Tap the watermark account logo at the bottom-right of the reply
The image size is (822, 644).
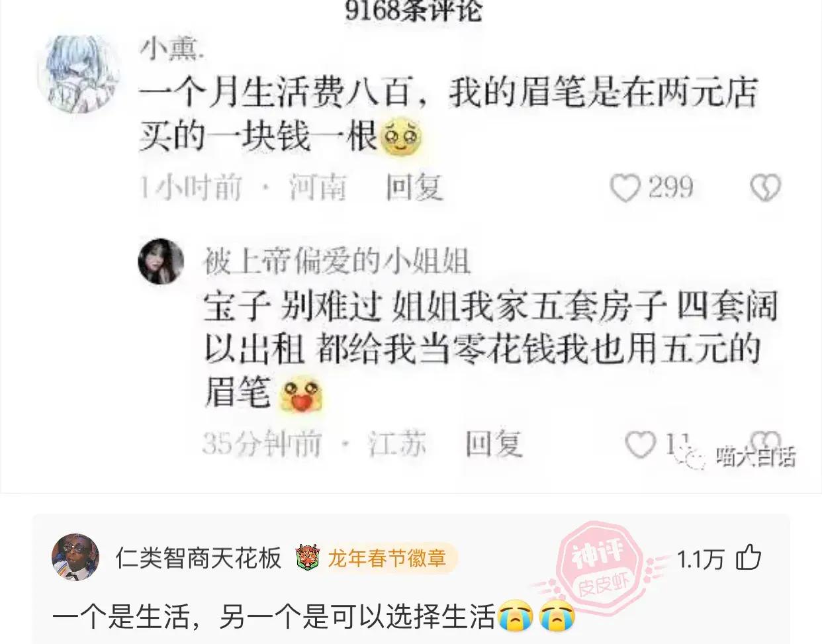click(735, 455)
